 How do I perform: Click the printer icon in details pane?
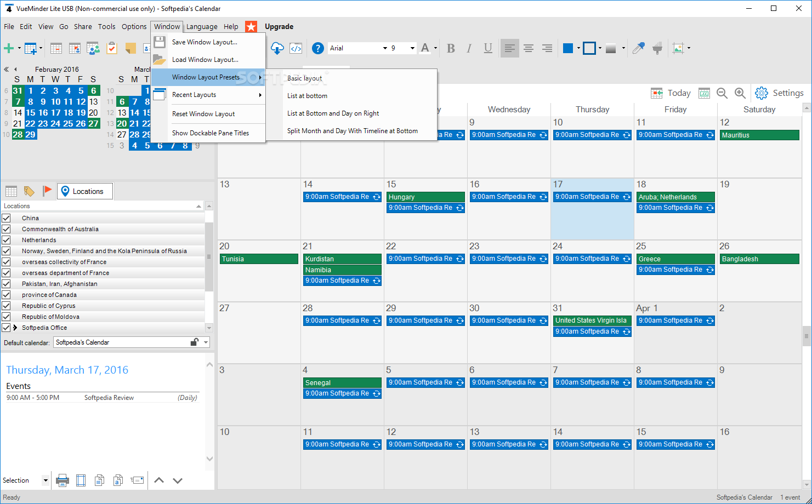pos(63,480)
